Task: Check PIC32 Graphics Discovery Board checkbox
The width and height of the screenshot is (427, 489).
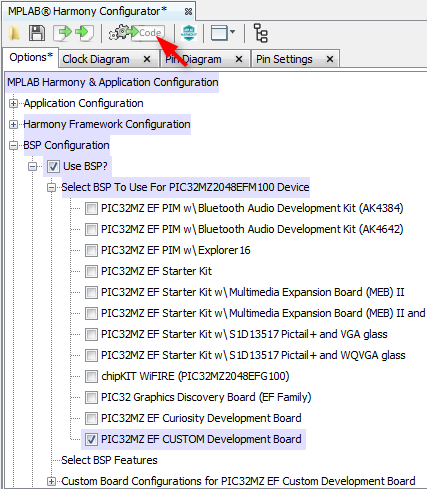Action: (91, 397)
